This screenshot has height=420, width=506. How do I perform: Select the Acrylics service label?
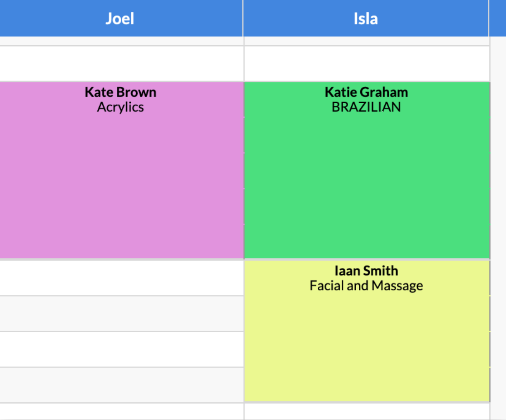[120, 107]
